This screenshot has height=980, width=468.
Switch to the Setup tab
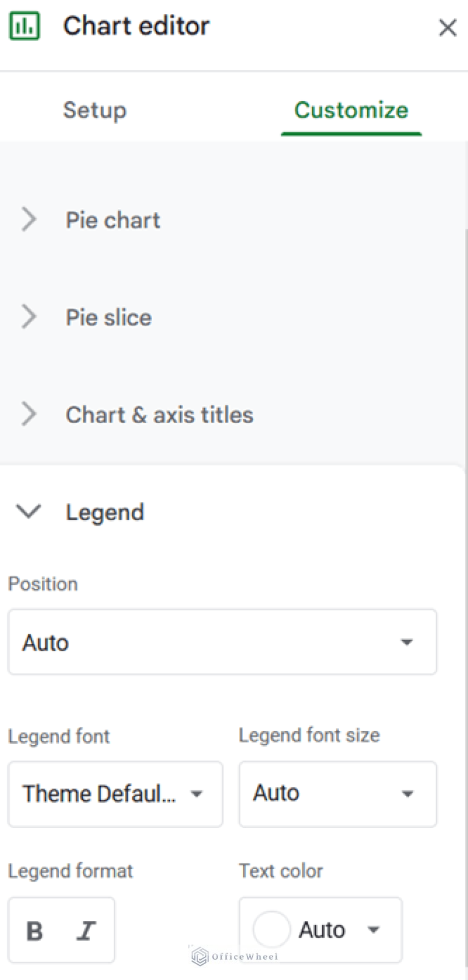coord(94,110)
